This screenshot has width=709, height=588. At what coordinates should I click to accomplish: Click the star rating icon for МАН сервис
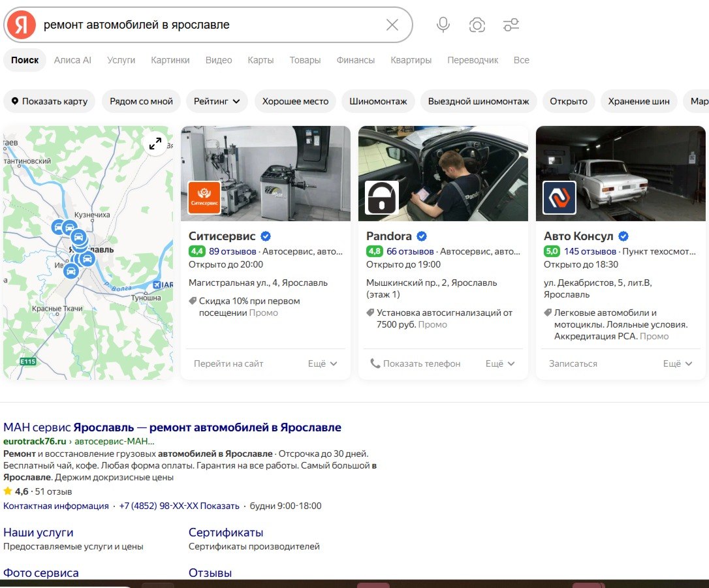(x=8, y=491)
